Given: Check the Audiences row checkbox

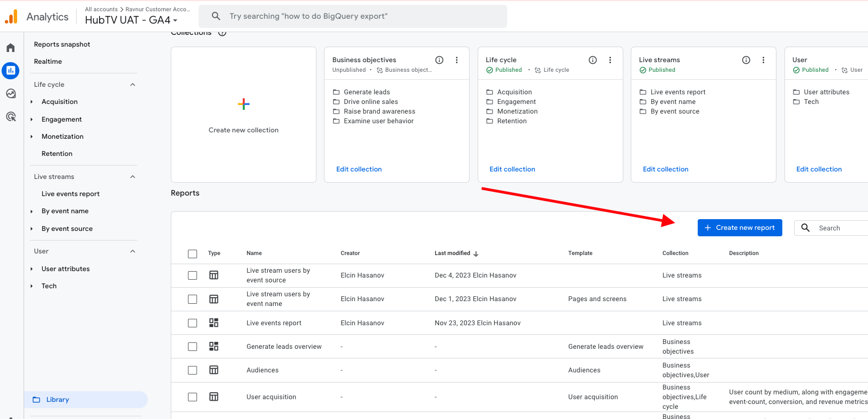Looking at the screenshot, I should [x=193, y=370].
